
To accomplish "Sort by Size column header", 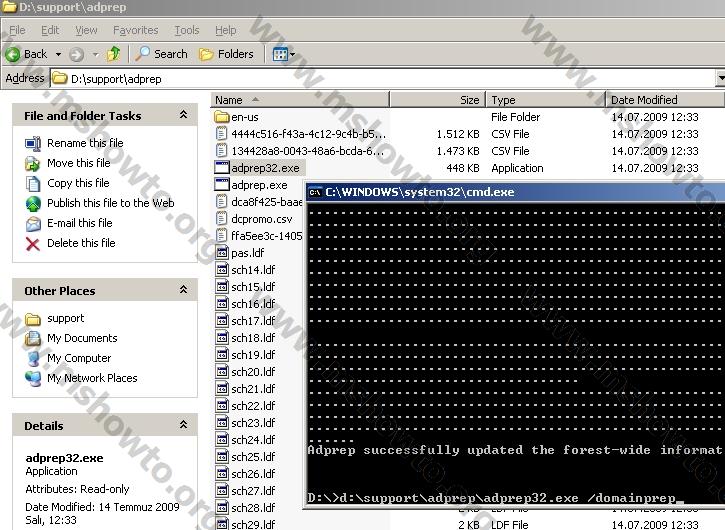I will click(x=438, y=100).
